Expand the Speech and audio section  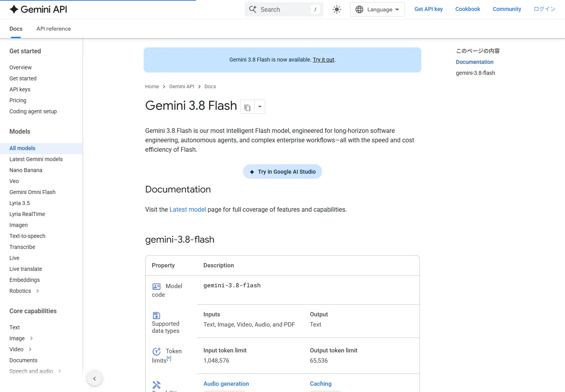click(x=60, y=371)
